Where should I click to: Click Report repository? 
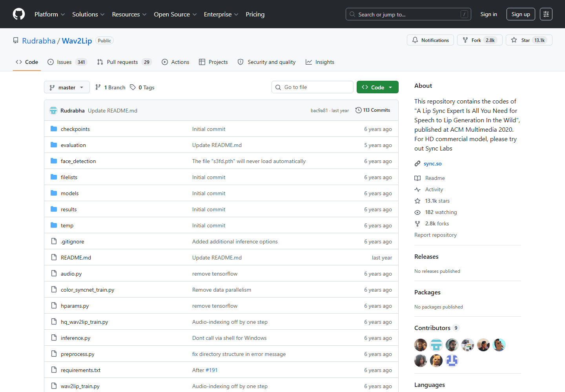tap(436, 235)
